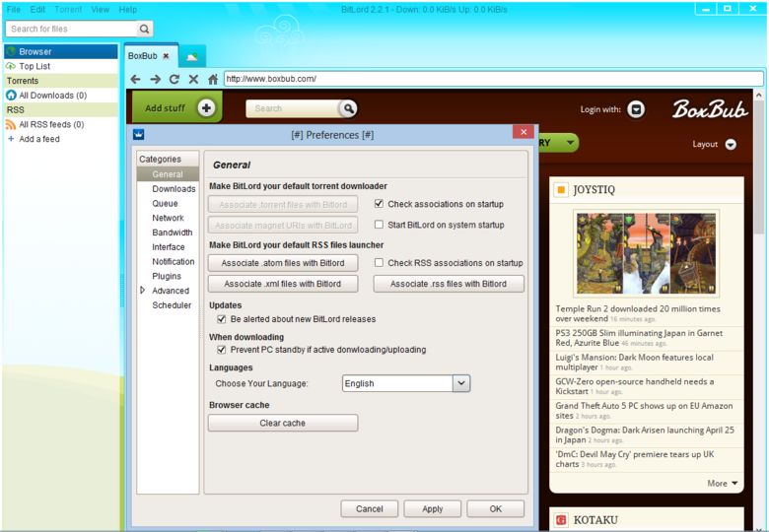Open a new tab with the picture icon tab
This screenshot has width=769, height=532.
click(x=192, y=57)
